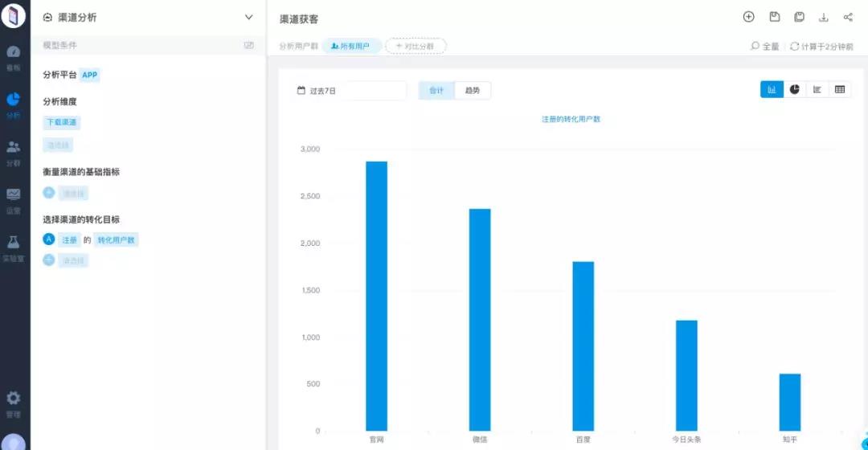The width and height of the screenshot is (868, 450).
Task: Click the 百度 bar in the chart
Action: (x=583, y=346)
